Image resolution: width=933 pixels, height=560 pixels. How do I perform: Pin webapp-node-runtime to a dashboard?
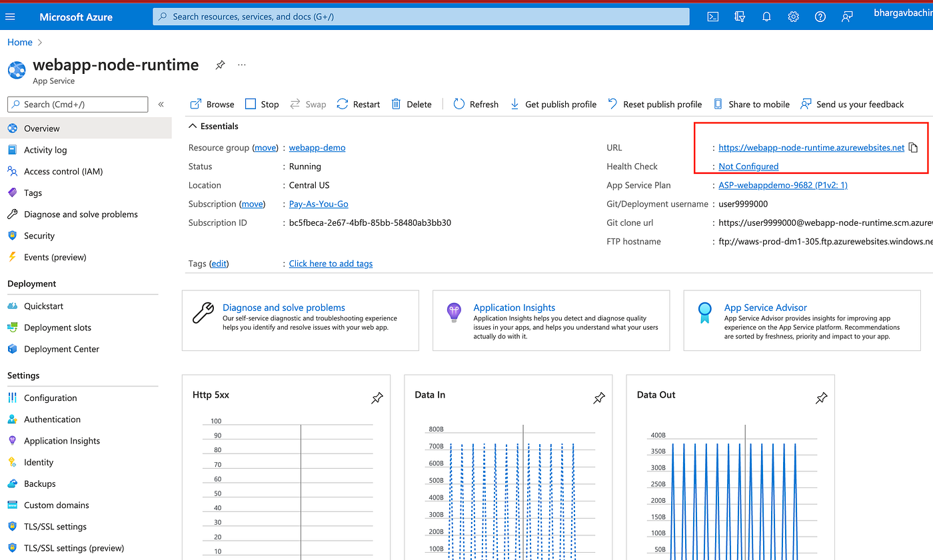click(x=220, y=65)
